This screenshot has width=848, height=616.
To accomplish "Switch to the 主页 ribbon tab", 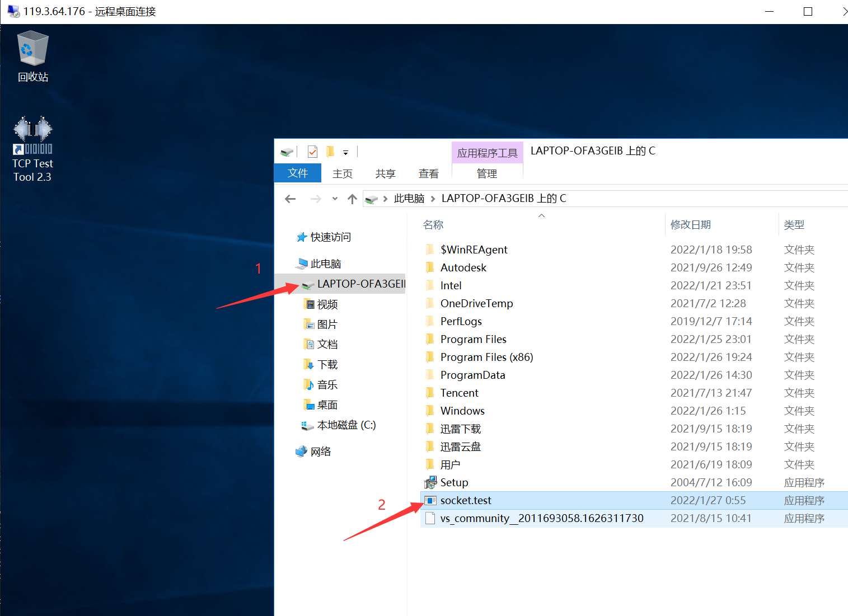I will click(x=343, y=173).
